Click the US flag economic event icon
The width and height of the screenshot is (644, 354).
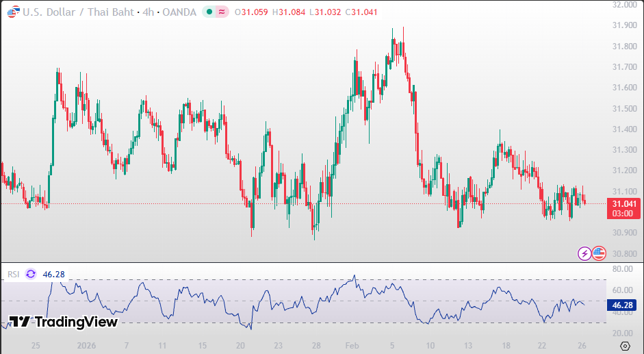599,253
